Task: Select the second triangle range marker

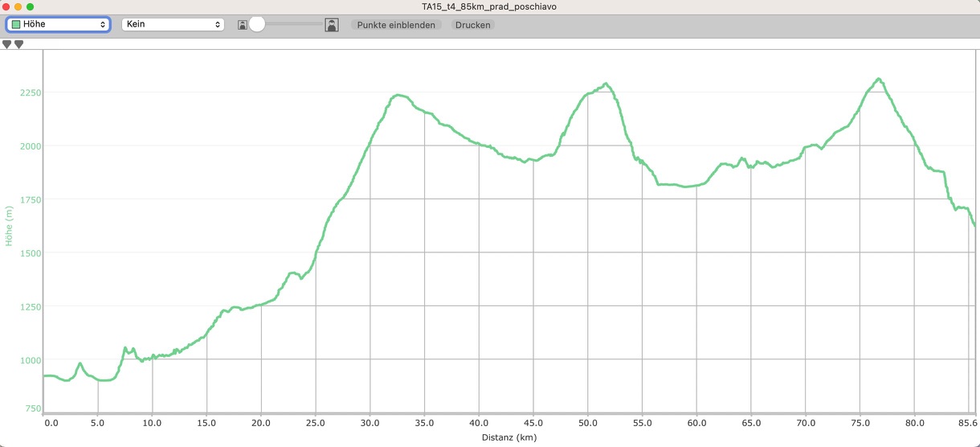Action: (x=18, y=44)
